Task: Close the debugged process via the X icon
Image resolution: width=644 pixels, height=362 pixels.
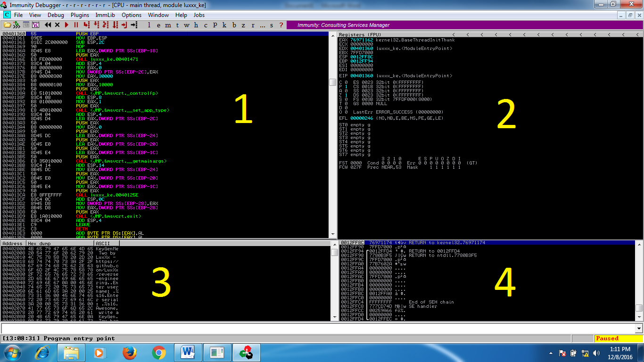Action: 57,24
